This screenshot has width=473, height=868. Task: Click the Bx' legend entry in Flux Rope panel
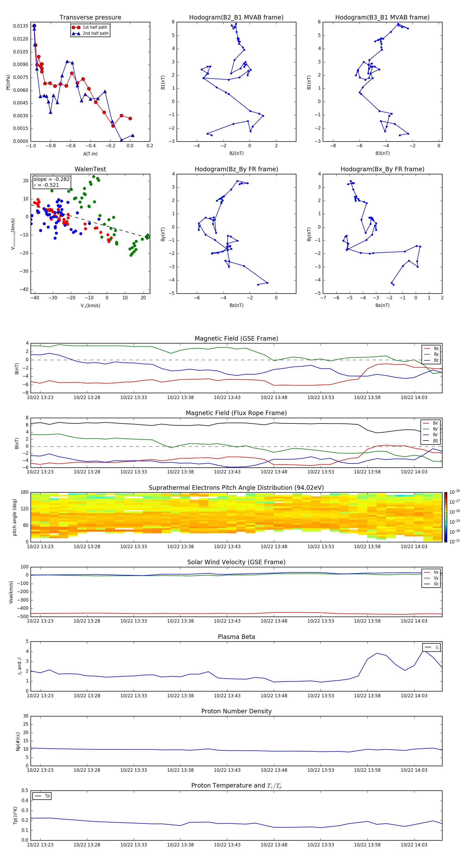coord(431,423)
